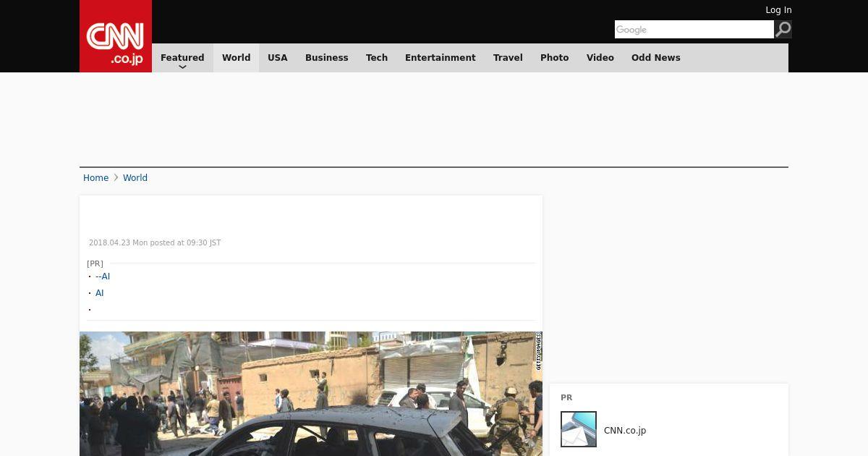This screenshot has width=868, height=456.
Task: Click the Log In link
Action: (x=778, y=10)
